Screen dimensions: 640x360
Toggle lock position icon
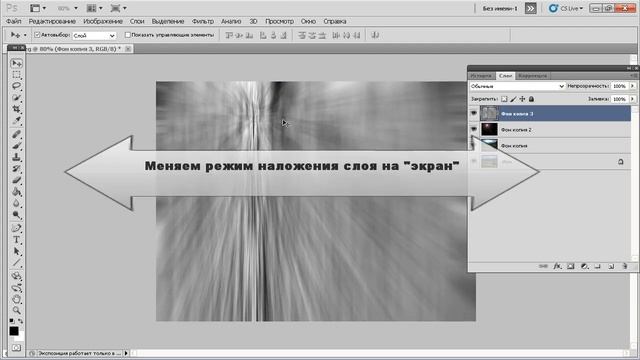522,99
